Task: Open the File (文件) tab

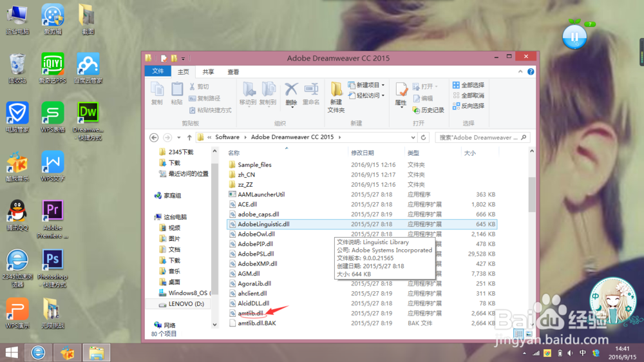Action: [158, 71]
